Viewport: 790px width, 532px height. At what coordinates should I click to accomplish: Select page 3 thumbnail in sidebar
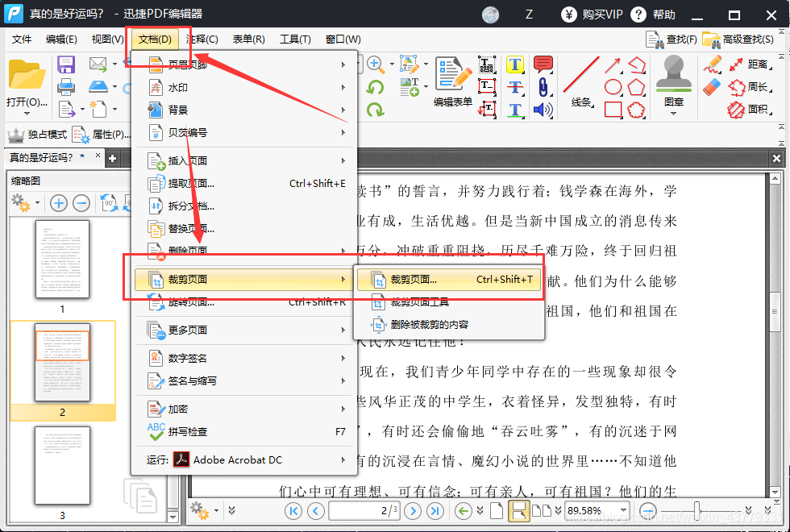(62, 466)
